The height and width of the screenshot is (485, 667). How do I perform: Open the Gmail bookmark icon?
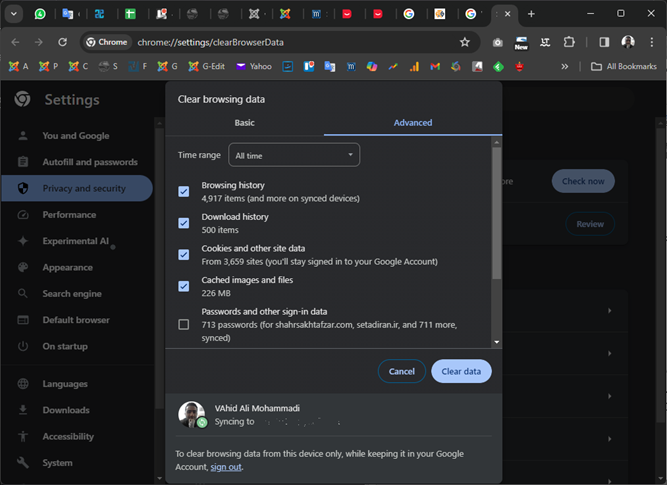[435, 66]
